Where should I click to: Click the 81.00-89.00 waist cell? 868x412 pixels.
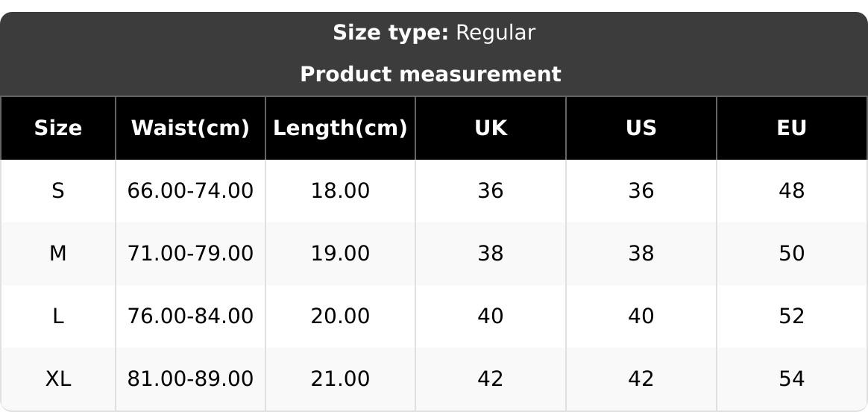pos(190,379)
